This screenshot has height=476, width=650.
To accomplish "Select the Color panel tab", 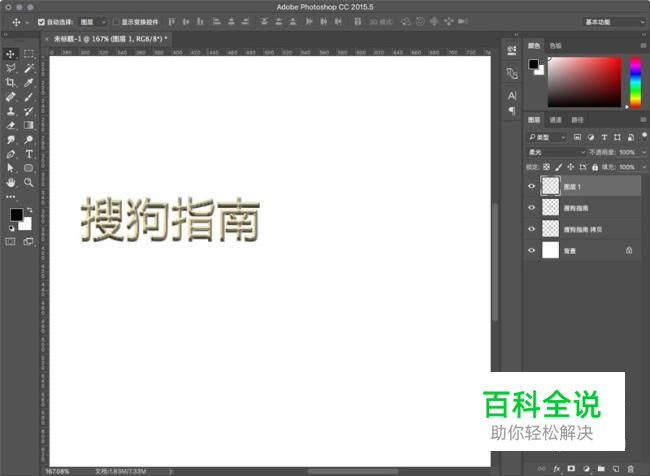I will point(534,46).
